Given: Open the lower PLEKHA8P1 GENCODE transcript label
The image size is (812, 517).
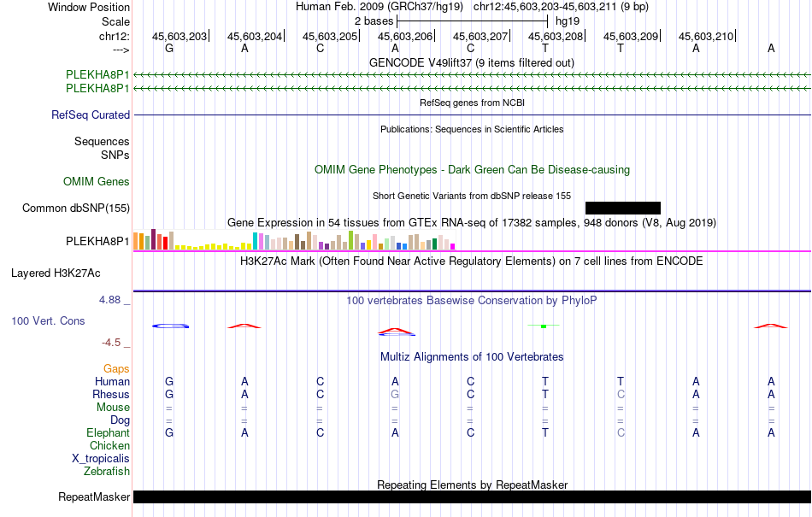Looking at the screenshot, I should pos(97,89).
